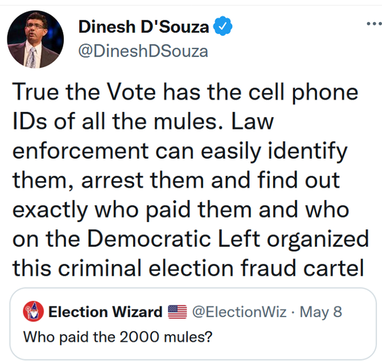
Task: Click the phrase "election fraud cartel"
Action: click(x=256, y=268)
